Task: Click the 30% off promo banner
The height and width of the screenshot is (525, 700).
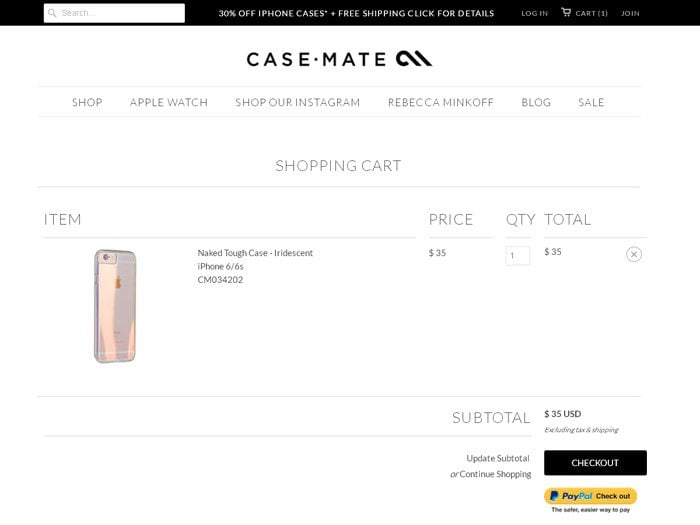Action: click(x=356, y=13)
